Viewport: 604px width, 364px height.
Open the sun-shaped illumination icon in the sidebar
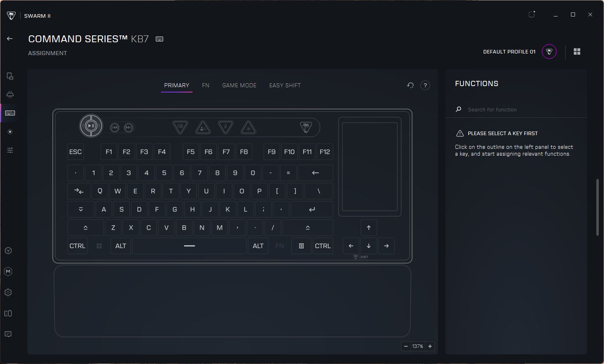tap(10, 132)
